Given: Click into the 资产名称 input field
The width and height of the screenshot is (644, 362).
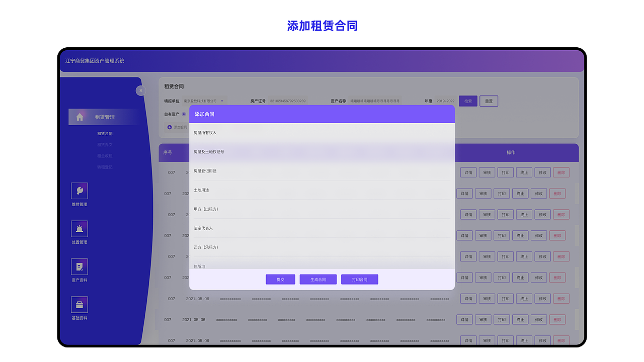Looking at the screenshot, I should point(375,101).
